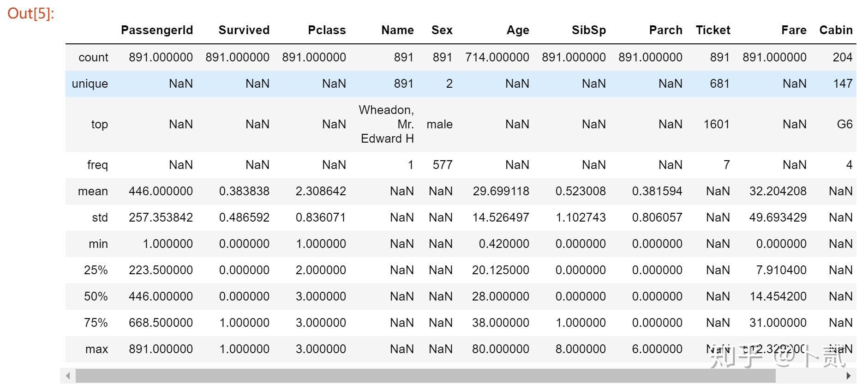Click the horizontal scrollbar right arrow
Image resolution: width=868 pixels, height=391 pixels.
pyautogui.click(x=848, y=376)
